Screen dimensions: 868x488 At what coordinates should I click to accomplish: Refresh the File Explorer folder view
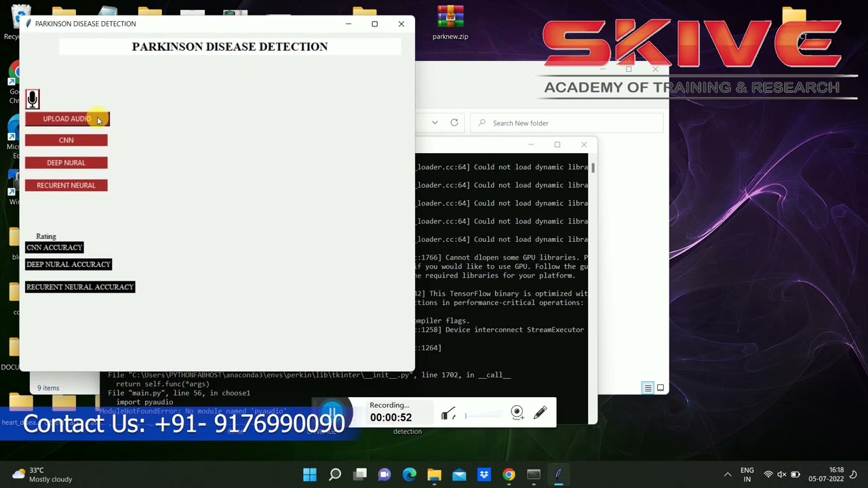click(x=454, y=123)
